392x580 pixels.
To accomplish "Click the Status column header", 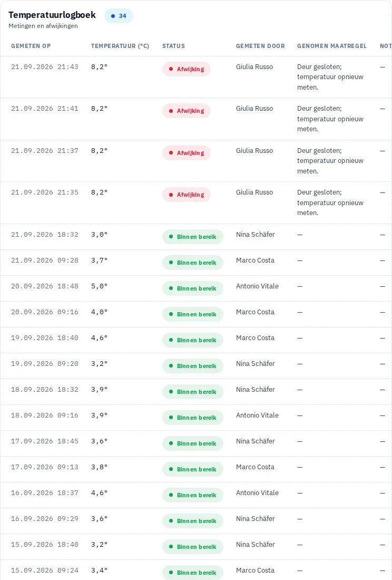I will [174, 46].
